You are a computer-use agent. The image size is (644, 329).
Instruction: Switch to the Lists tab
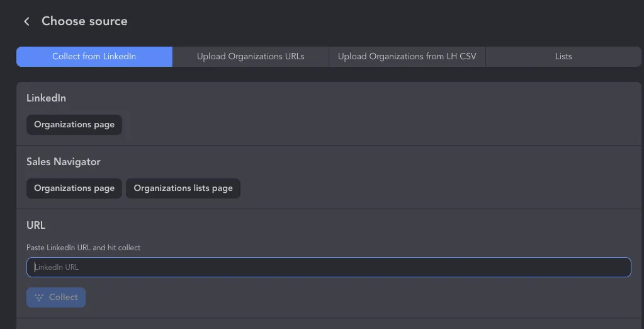(x=563, y=56)
